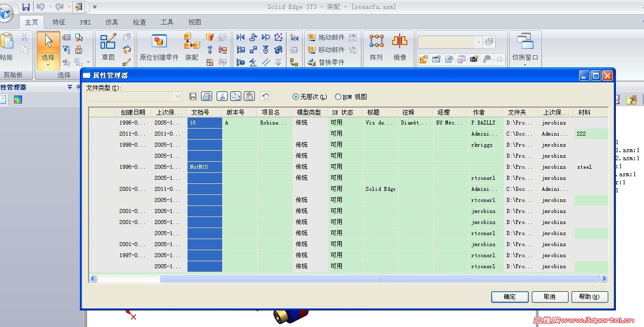Click the 确定 (OK) button
The width and height of the screenshot is (644, 327).
(510, 297)
